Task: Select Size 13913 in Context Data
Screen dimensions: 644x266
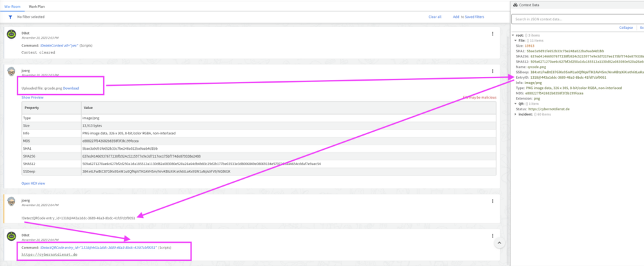Action: click(525, 46)
